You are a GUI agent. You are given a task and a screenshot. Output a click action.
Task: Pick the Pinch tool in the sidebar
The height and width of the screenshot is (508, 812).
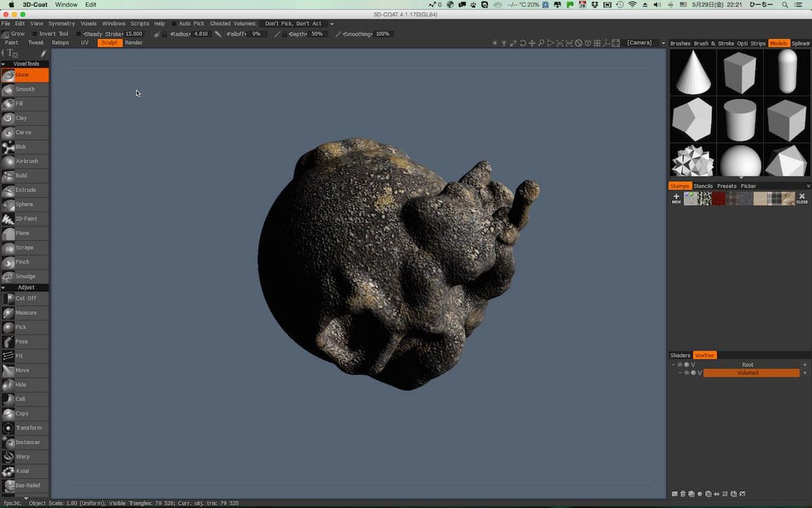click(22, 262)
